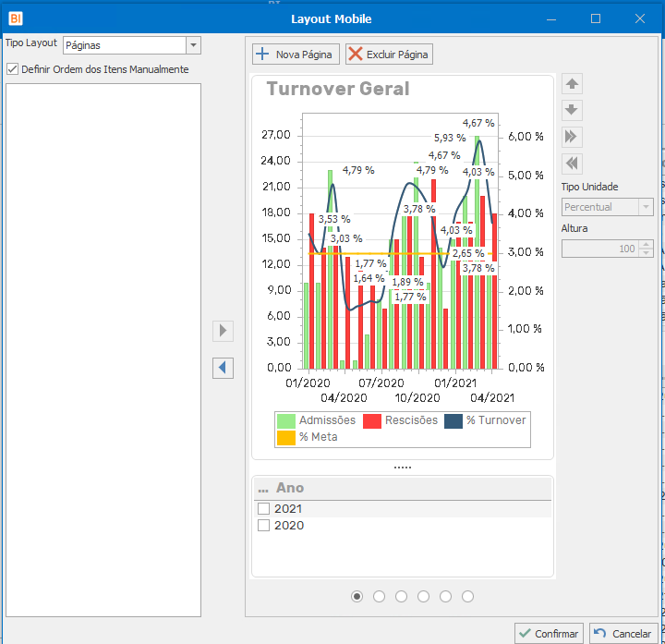The height and width of the screenshot is (644, 665).
Task: Click the BI app icon in title bar
Action: (x=15, y=18)
